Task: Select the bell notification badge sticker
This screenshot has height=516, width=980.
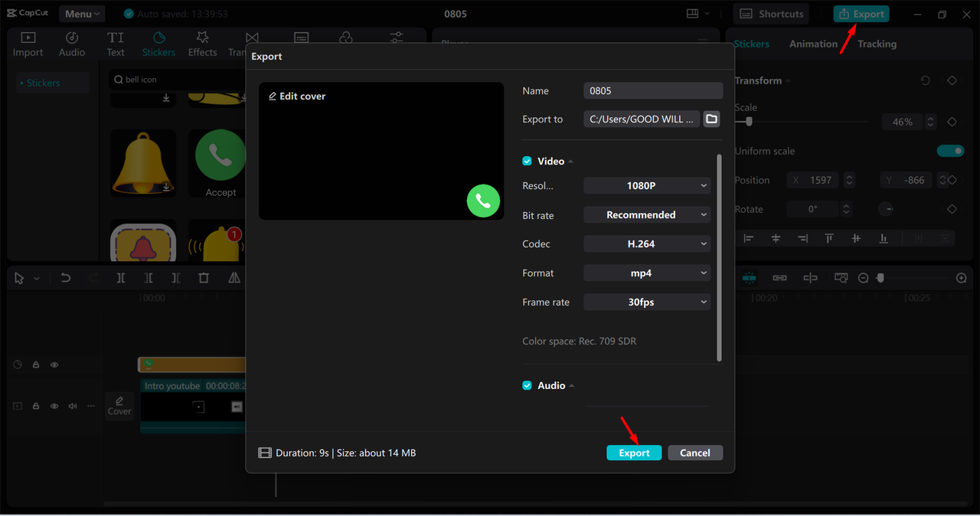Action: (217, 241)
